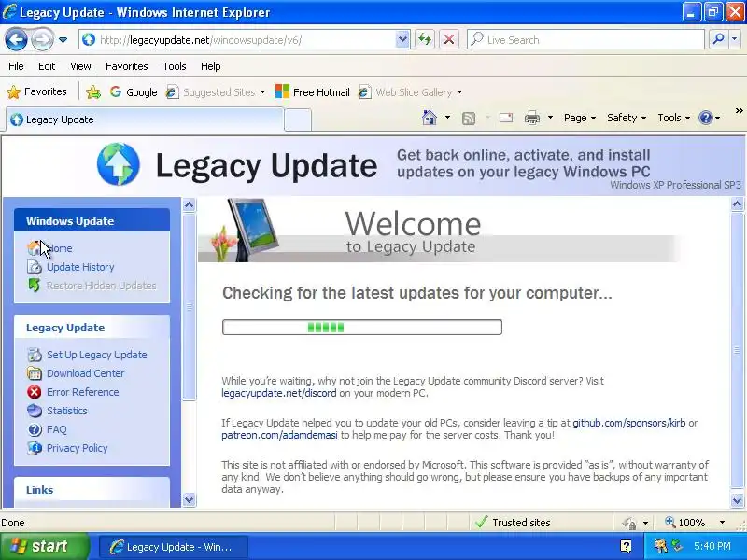Open github.com/sponsors/kirb link

(628, 423)
